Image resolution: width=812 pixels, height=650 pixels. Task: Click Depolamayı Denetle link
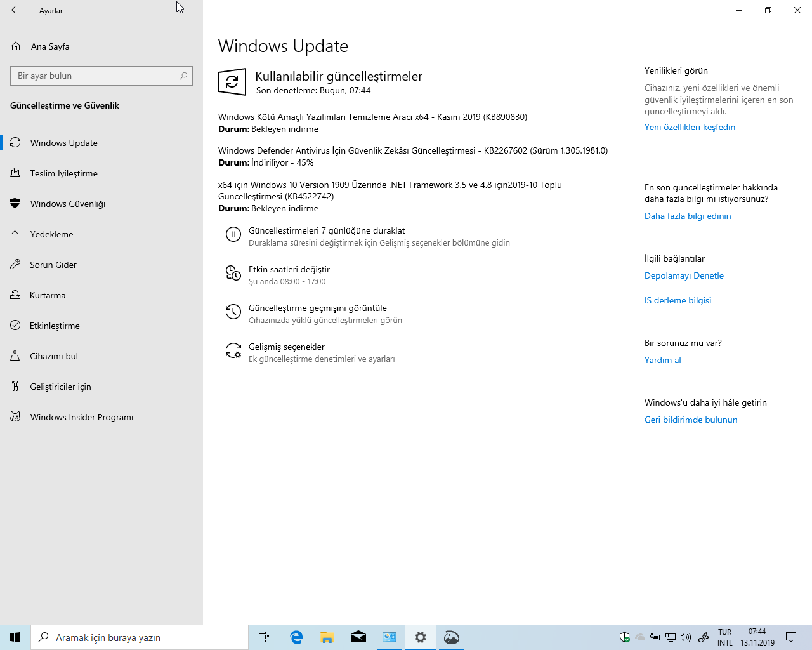point(684,275)
